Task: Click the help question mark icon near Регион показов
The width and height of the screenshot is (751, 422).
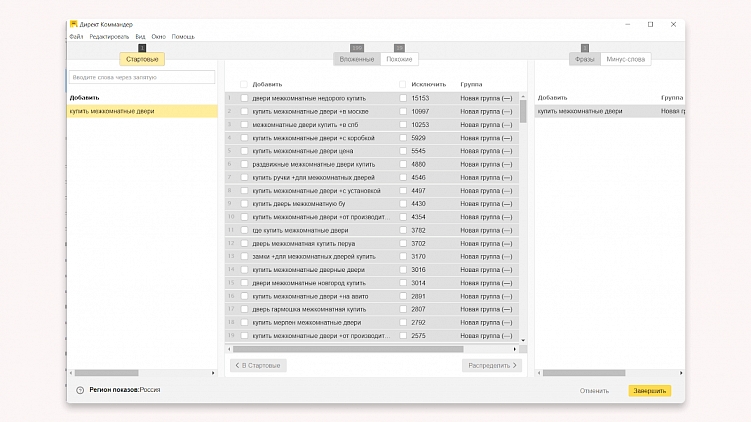Action: [x=80, y=390]
